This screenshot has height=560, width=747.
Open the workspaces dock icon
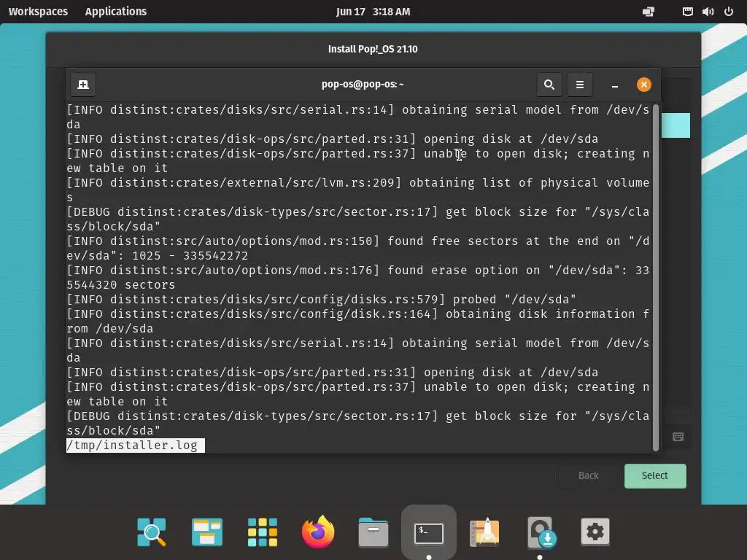(206, 532)
